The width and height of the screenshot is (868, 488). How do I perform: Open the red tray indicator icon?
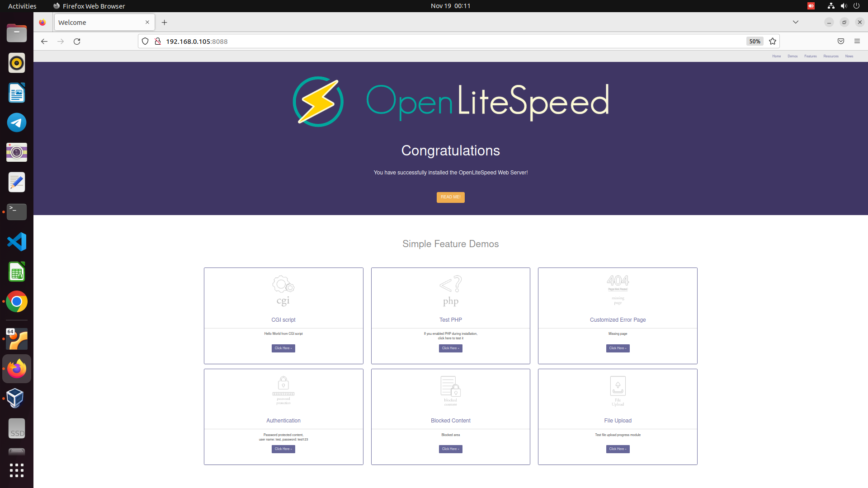pyautogui.click(x=811, y=6)
